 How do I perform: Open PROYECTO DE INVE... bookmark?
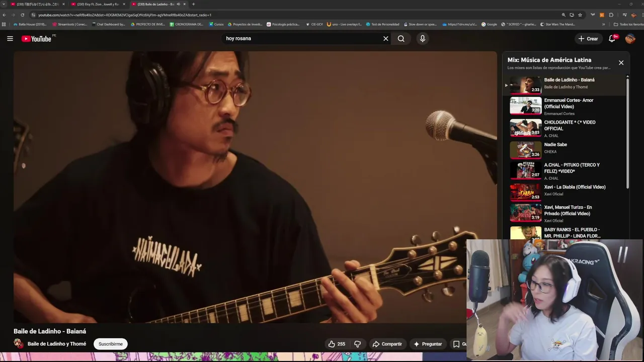point(147,24)
